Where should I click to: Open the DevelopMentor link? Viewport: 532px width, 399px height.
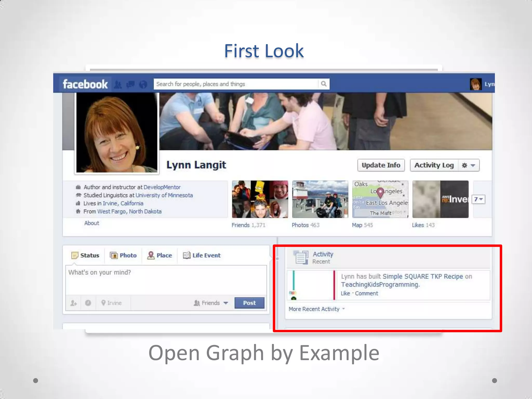[x=162, y=187]
